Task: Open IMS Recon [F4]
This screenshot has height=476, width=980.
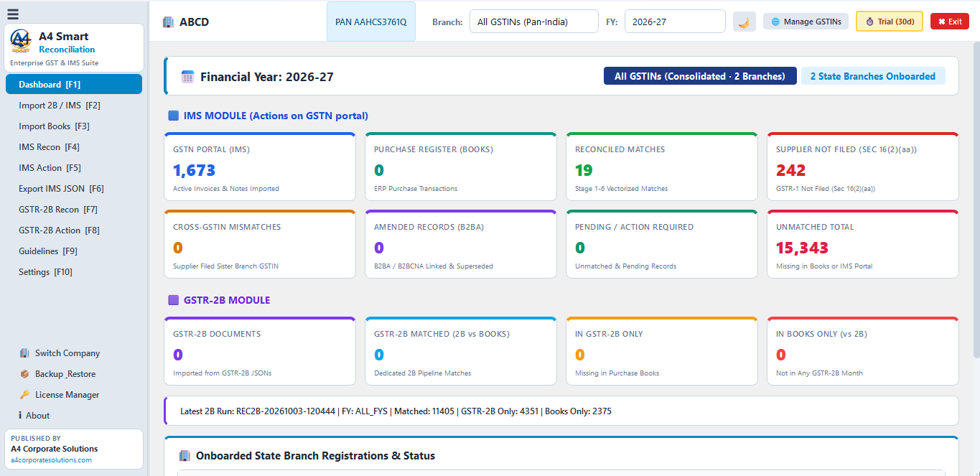Action: 74,146
